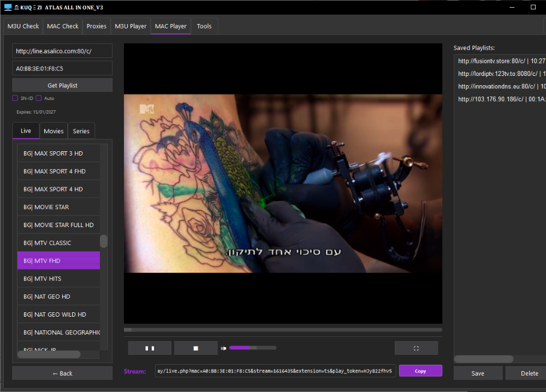Select saved playlist 103.176.90.186
This screenshot has height=392, width=546.
point(501,99)
